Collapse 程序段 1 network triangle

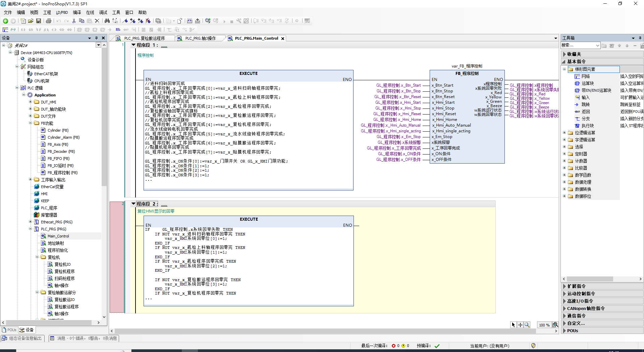click(133, 45)
